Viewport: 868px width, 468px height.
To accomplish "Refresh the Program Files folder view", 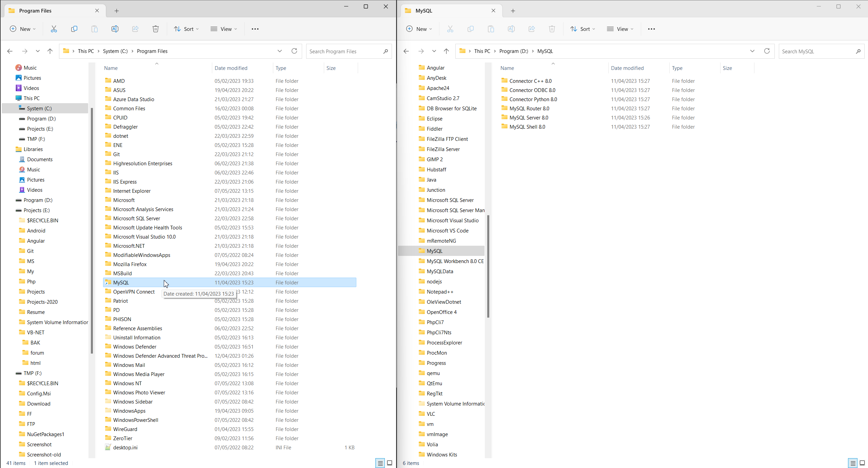I will [294, 51].
